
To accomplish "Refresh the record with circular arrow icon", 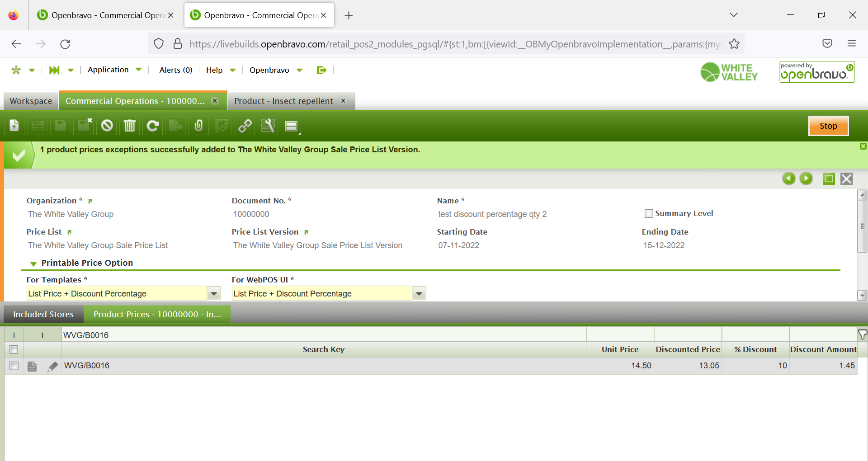I will pyautogui.click(x=153, y=126).
